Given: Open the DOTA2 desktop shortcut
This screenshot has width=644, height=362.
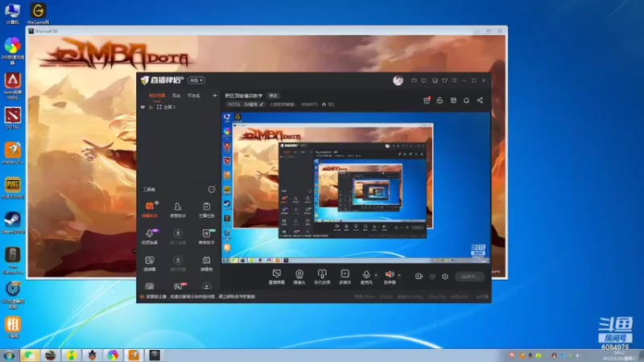Looking at the screenshot, I should [13, 118].
